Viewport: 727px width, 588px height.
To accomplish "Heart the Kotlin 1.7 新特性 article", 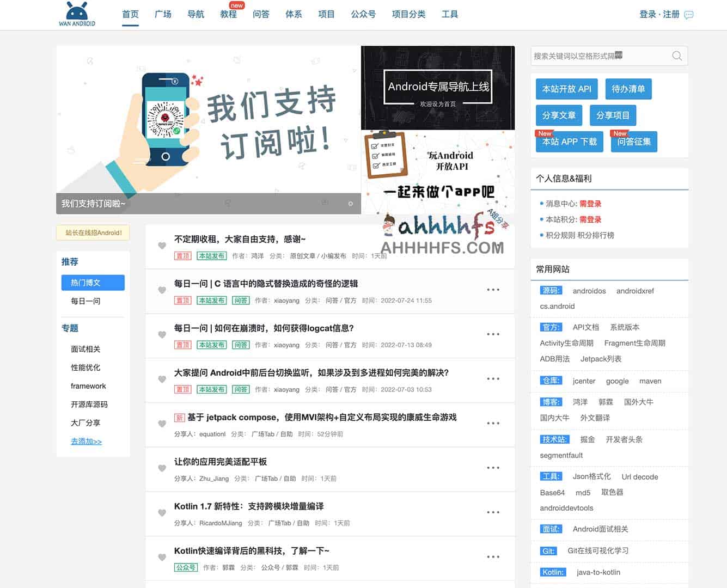I will click(x=162, y=513).
